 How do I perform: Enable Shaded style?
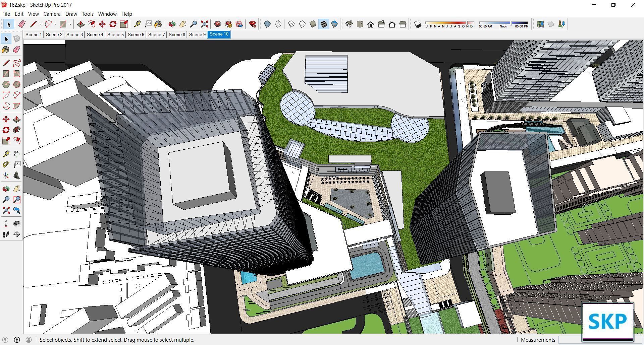coord(313,24)
